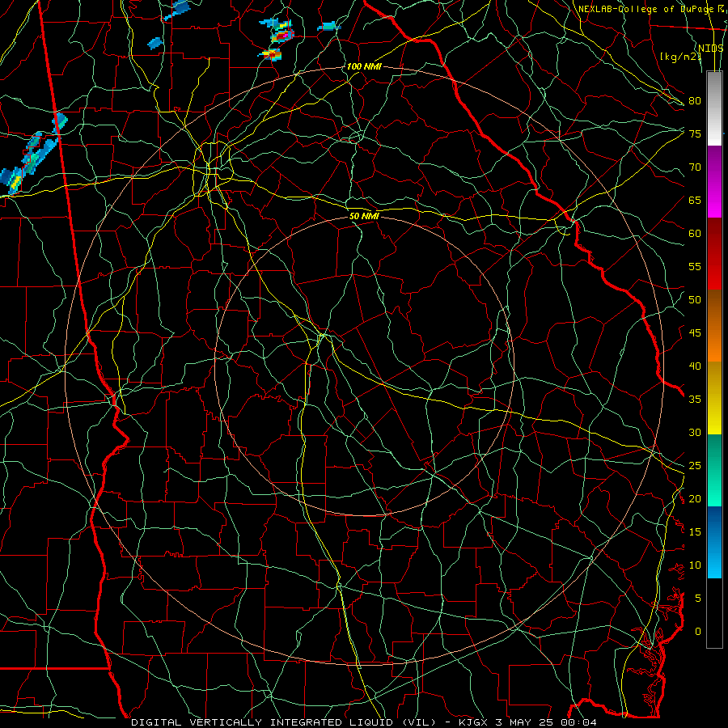
Task: Click the 00:04 timestamp in the caption
Action: tap(577, 722)
